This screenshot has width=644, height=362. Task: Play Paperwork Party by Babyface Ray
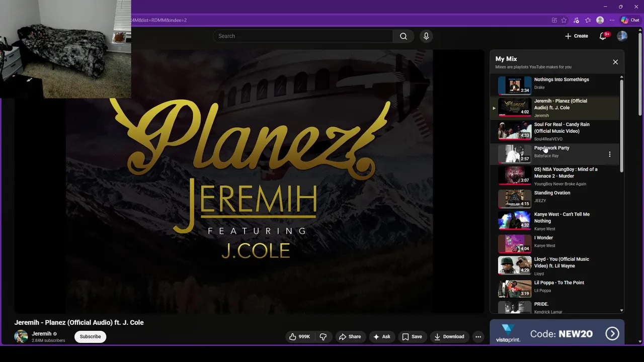tap(555, 153)
